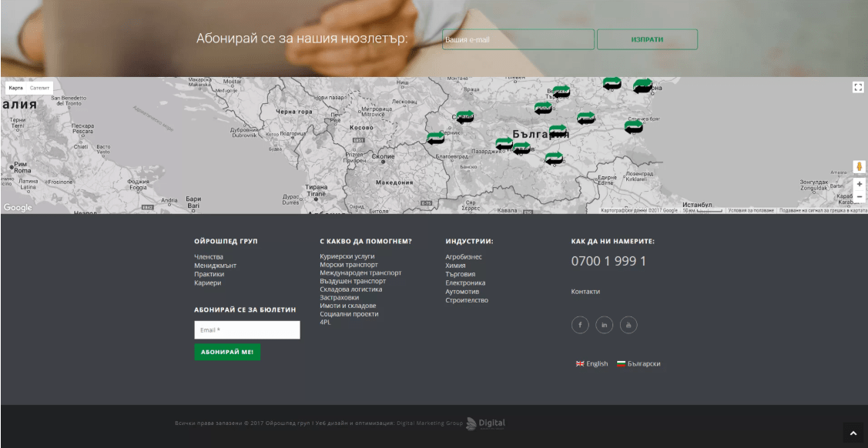The width and height of the screenshot is (868, 448).
Task: Focus the footer Email * field
Action: (x=247, y=330)
